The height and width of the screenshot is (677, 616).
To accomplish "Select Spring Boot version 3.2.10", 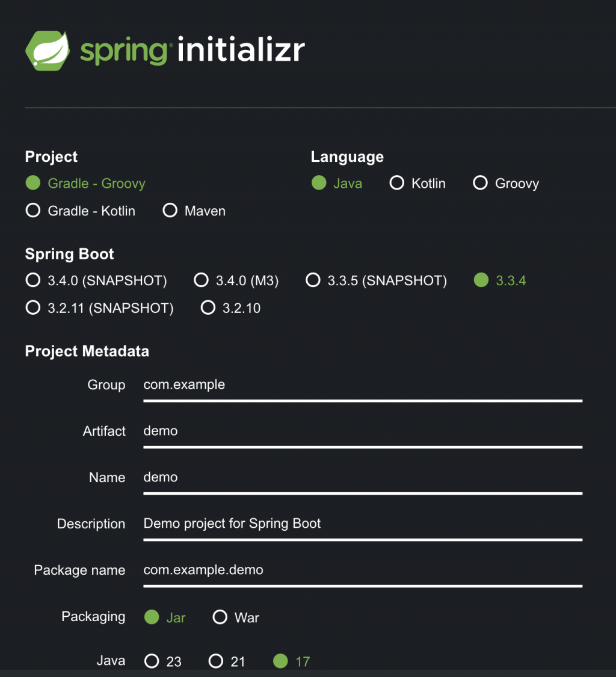I will click(208, 308).
